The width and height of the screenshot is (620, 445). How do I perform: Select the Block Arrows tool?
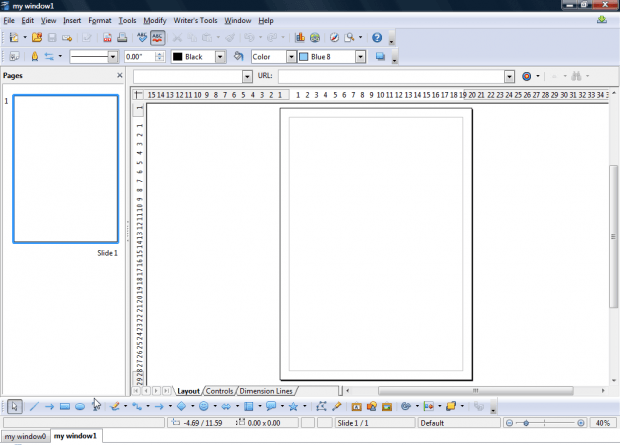point(226,406)
